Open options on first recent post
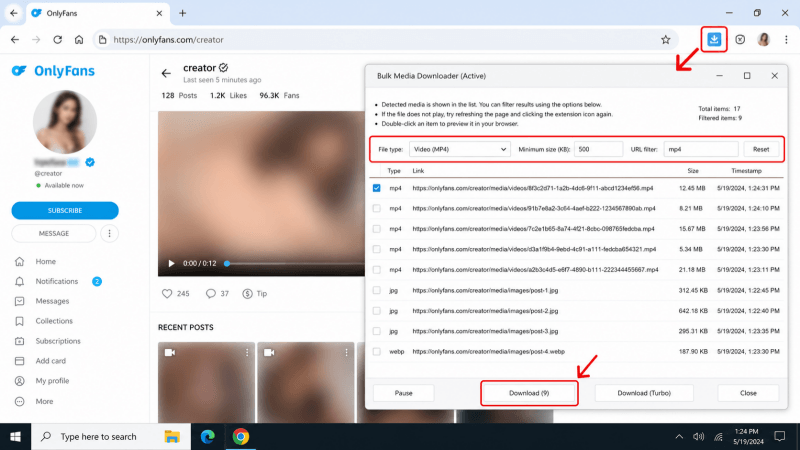Screen dimensions: 800x450 tap(247, 353)
